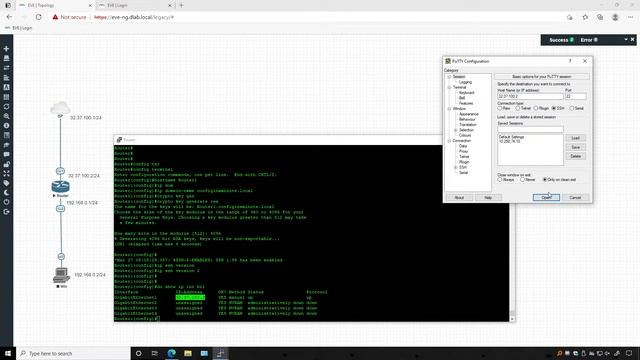Viewport: 640px width, 360px height.
Task: Open the EVE | Login bookmark
Action: point(18,28)
